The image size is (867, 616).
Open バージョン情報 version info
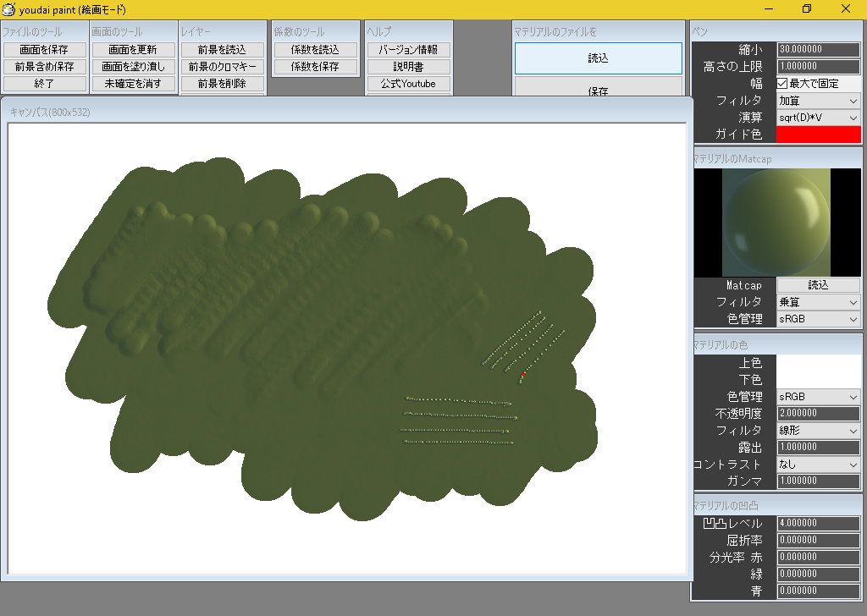409,49
